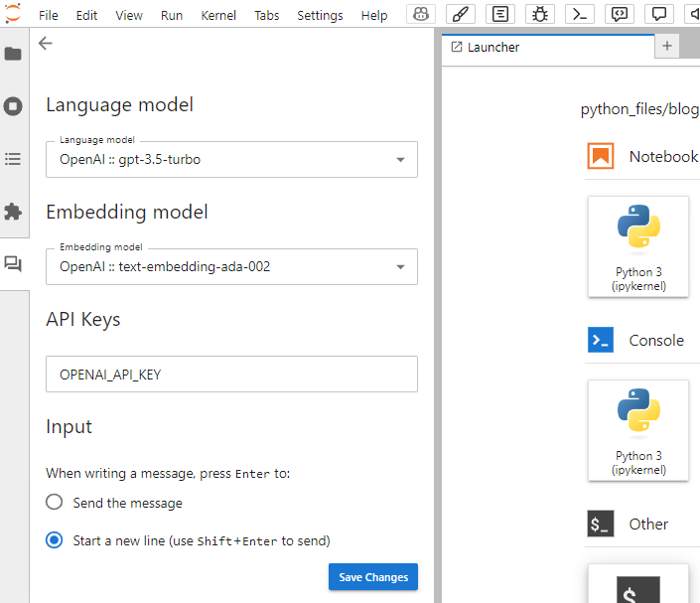This screenshot has height=603, width=700.
Task: Expand the Language model dropdown
Action: point(231,159)
